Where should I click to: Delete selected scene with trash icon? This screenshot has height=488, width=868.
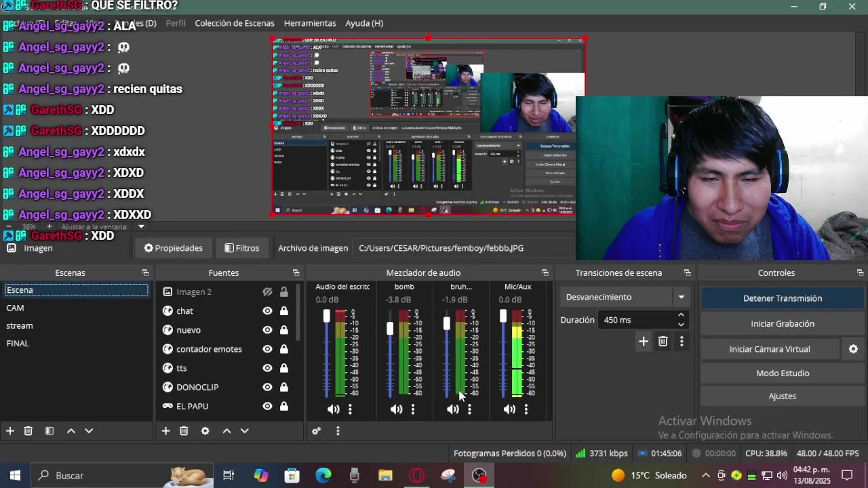click(x=28, y=431)
